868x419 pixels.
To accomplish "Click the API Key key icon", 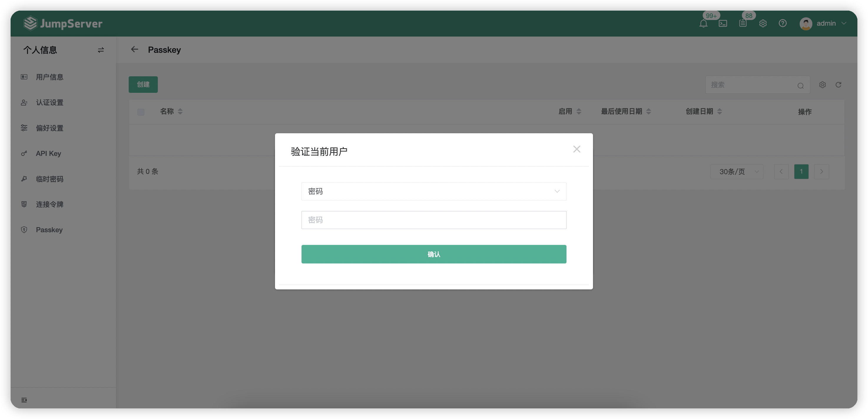I will point(24,154).
